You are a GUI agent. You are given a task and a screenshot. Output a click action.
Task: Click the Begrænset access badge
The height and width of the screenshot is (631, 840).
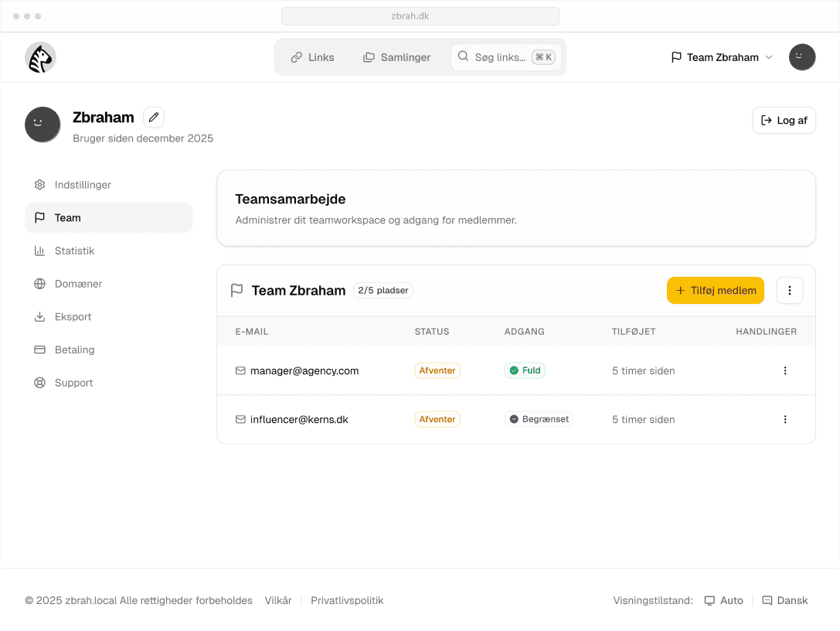539,420
